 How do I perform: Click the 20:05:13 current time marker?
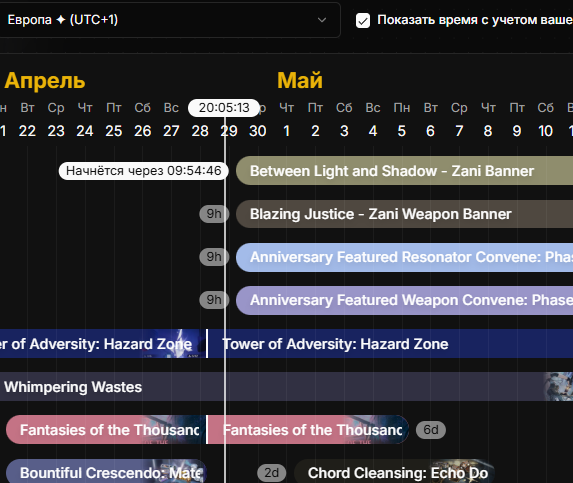click(x=224, y=108)
